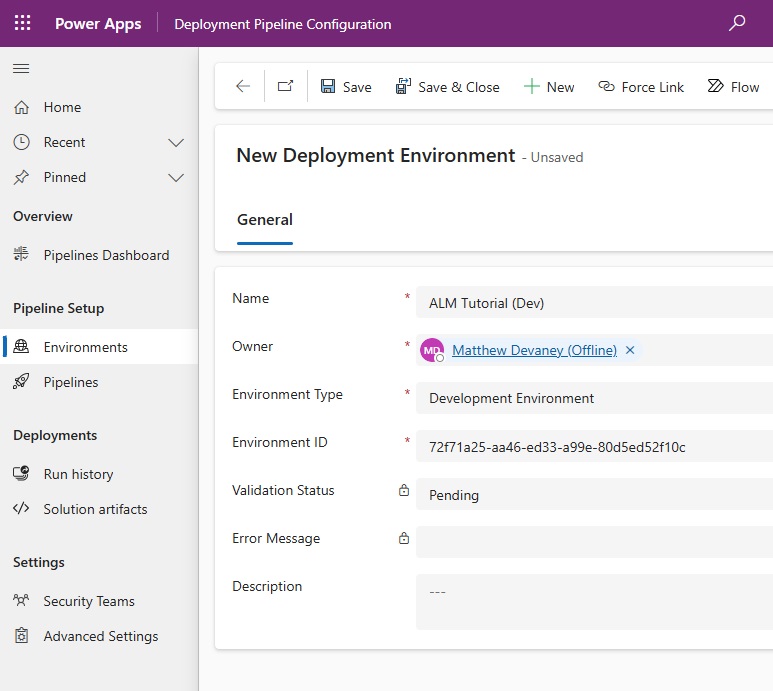The width and height of the screenshot is (773, 691).
Task: Open Run history
Action: 99,474
